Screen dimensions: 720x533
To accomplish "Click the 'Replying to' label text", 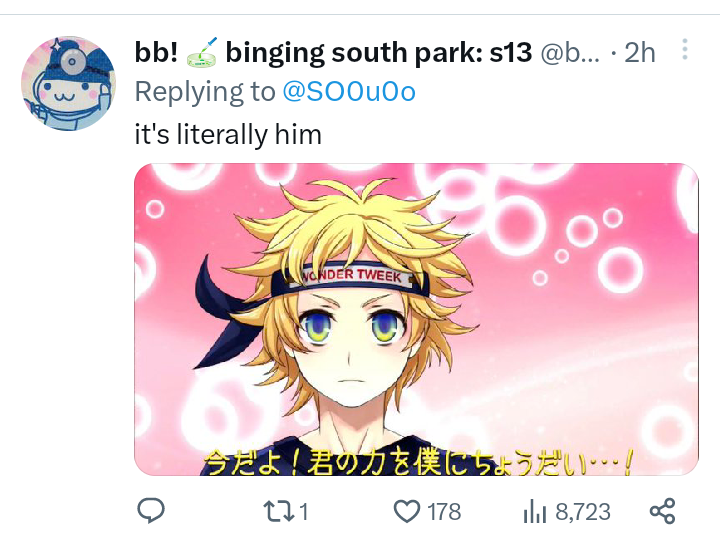I will (x=205, y=91).
